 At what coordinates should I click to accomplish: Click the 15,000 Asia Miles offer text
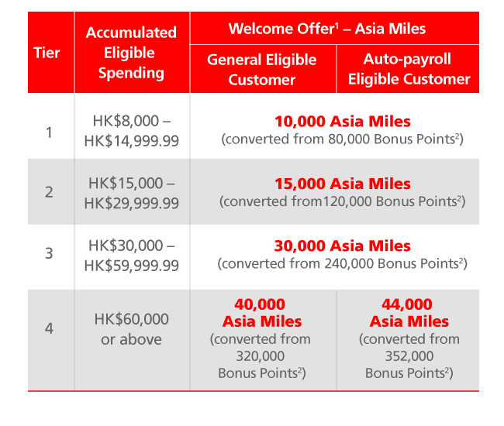(x=342, y=184)
